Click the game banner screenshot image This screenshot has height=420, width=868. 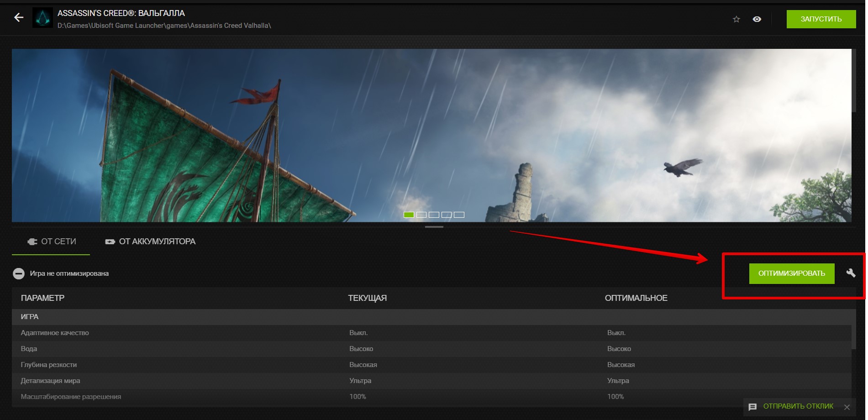(431, 135)
